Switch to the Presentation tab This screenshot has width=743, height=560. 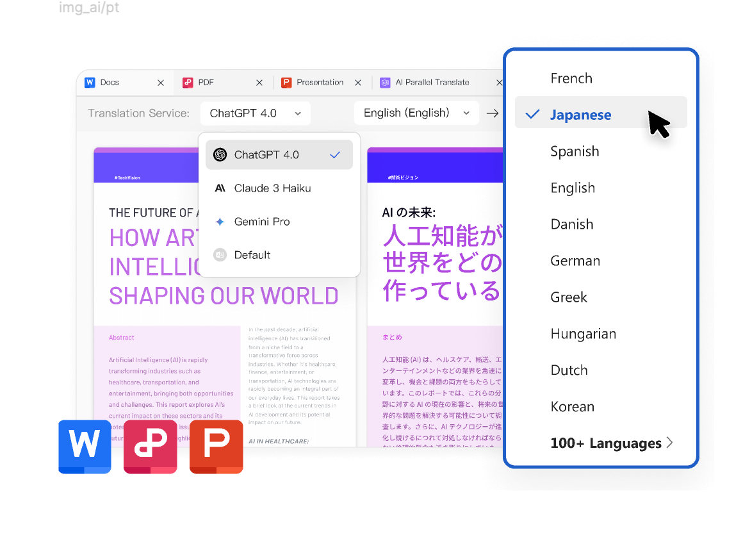click(322, 83)
